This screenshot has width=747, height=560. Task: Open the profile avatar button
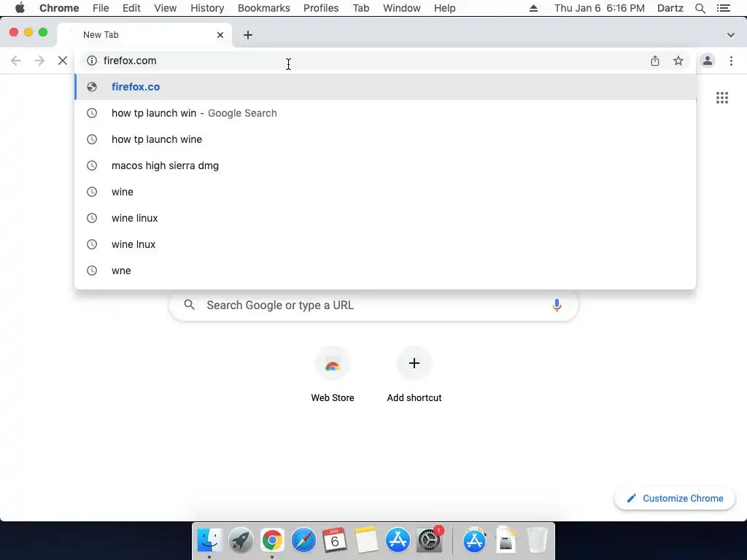pyautogui.click(x=708, y=61)
